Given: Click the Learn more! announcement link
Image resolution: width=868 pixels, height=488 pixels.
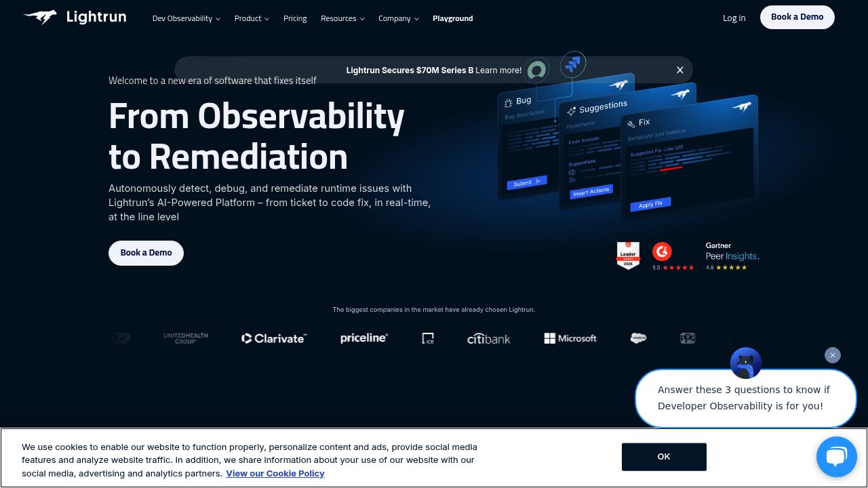Looking at the screenshot, I should 498,70.
